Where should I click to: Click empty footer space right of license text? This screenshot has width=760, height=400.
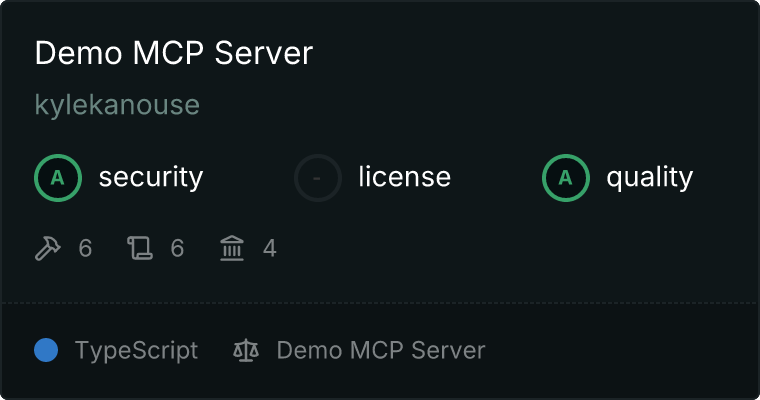(620, 350)
